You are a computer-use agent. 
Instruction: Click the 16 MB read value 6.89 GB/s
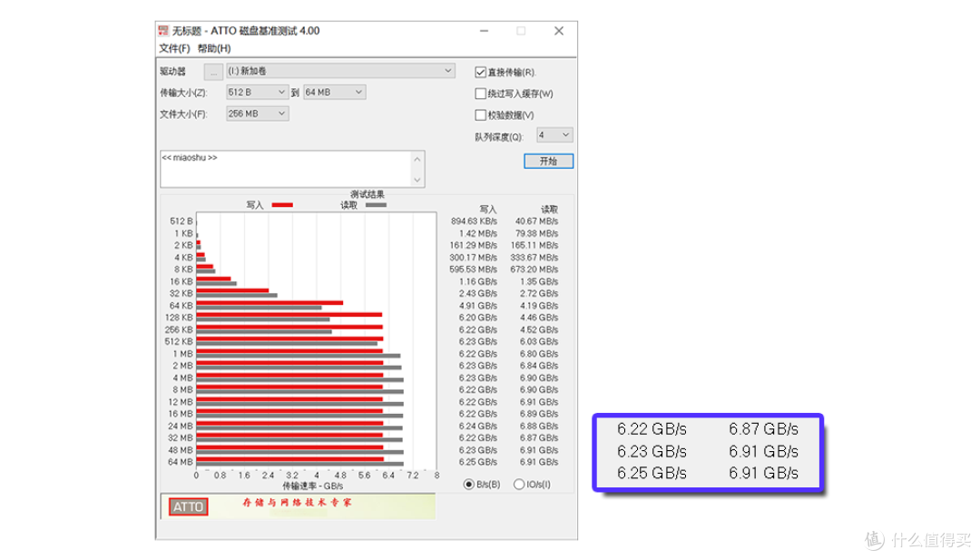[x=539, y=414]
